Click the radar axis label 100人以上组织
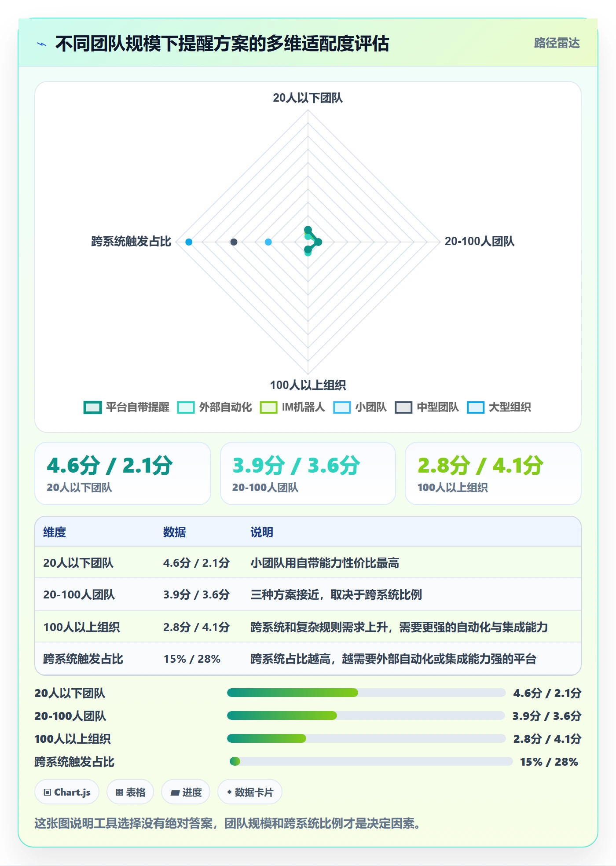Image resolution: width=616 pixels, height=866 pixels. (x=308, y=385)
